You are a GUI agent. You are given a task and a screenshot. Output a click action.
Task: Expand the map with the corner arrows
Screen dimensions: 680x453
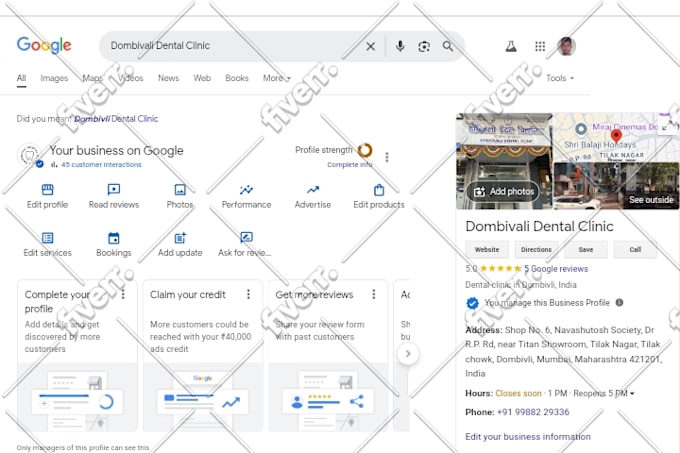pyautogui.click(x=668, y=126)
